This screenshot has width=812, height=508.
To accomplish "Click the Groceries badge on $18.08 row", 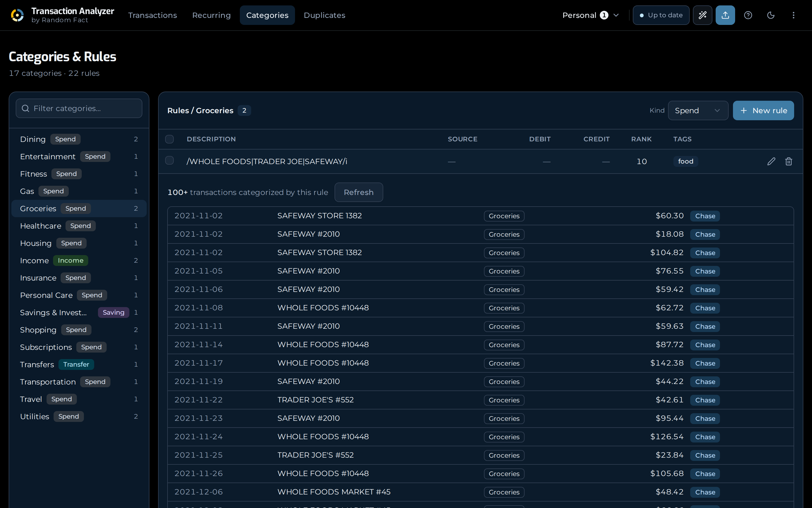I will tap(504, 234).
